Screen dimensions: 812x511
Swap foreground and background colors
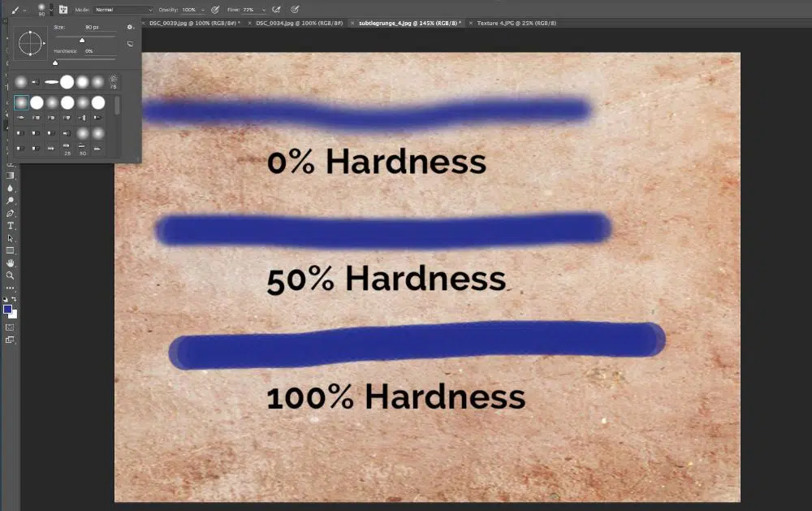click(15, 300)
